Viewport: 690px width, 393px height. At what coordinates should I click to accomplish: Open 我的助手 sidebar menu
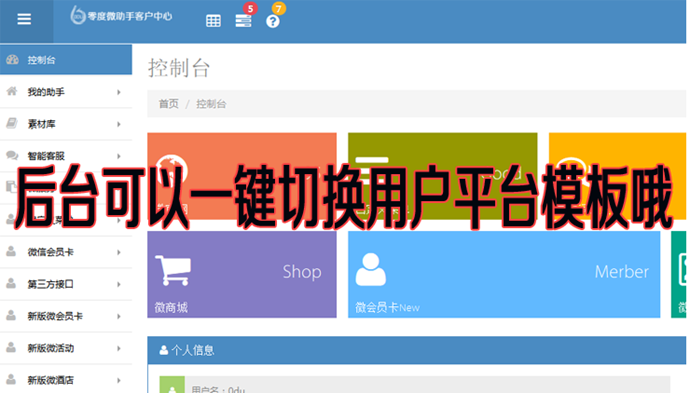pos(66,92)
